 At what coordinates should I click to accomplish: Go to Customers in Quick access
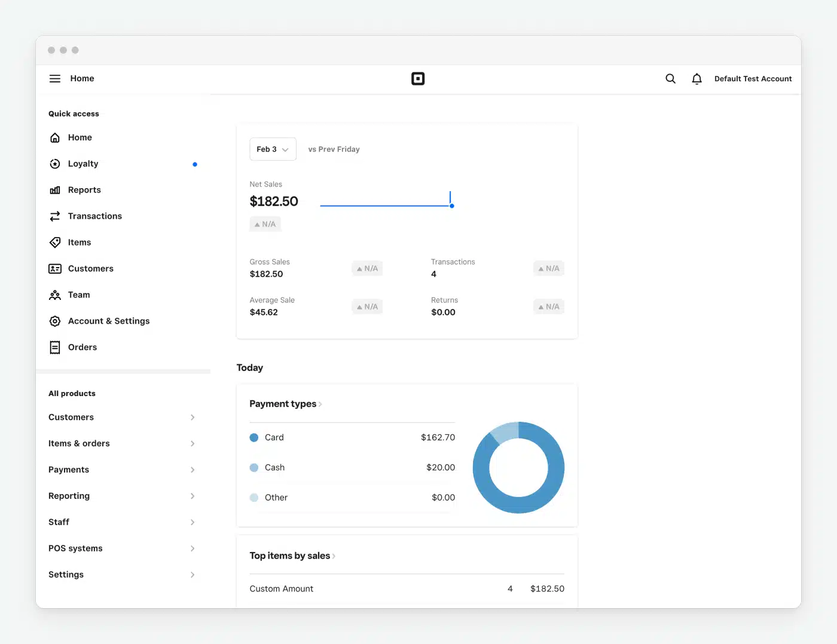point(90,269)
